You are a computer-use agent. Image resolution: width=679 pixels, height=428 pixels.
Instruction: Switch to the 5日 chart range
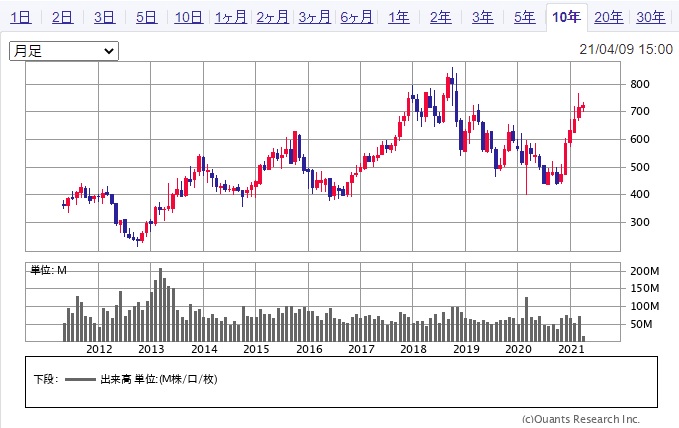pos(147,17)
